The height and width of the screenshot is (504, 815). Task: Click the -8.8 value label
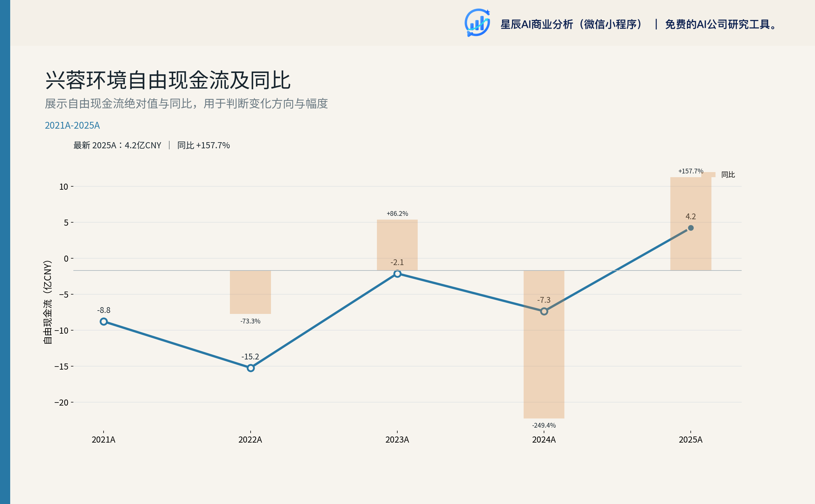104,310
